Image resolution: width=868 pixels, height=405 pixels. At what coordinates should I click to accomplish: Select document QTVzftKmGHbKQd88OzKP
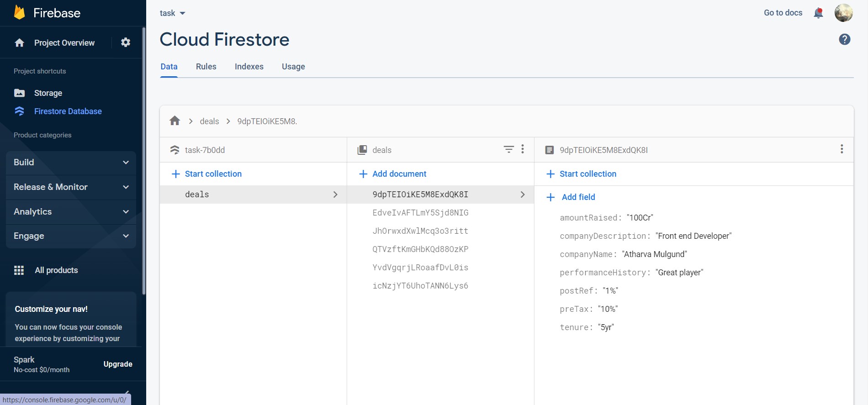tap(420, 249)
